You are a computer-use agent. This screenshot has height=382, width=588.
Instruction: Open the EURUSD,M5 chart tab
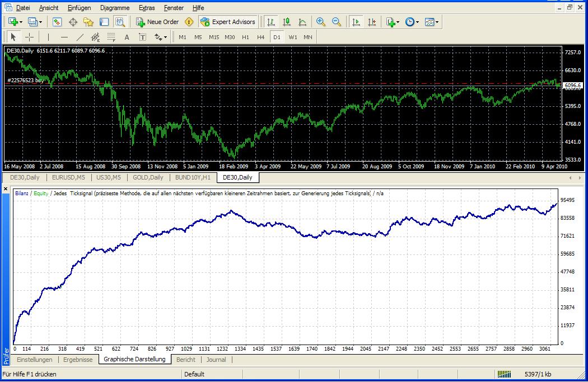click(x=68, y=177)
